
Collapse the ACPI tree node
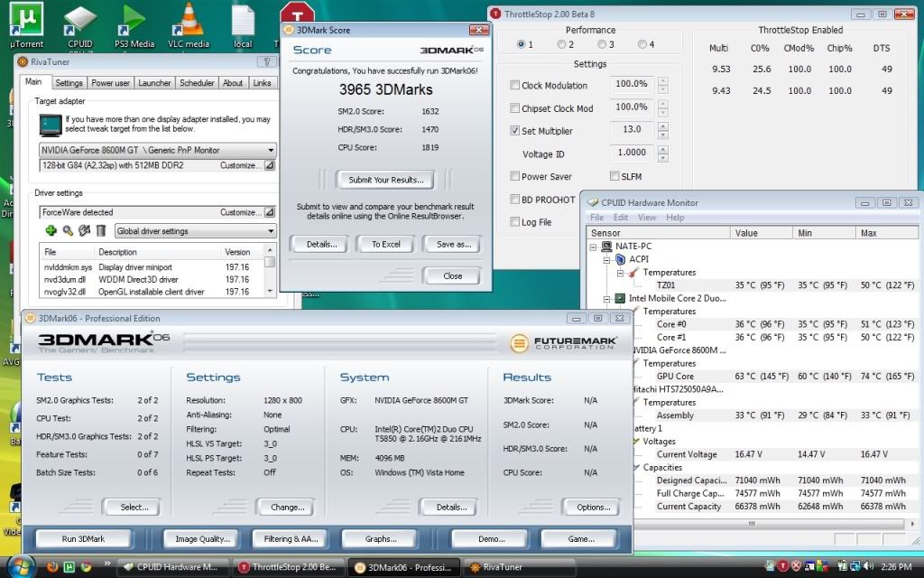[x=606, y=259]
